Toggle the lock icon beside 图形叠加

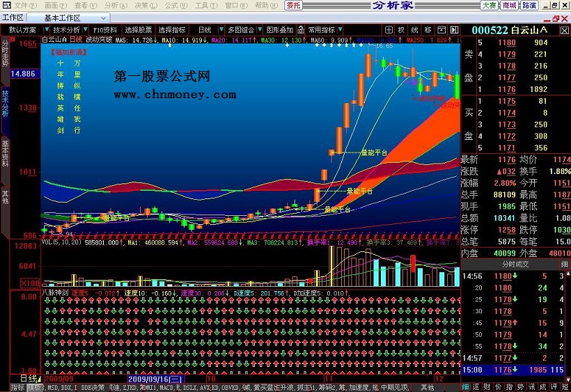(x=300, y=30)
